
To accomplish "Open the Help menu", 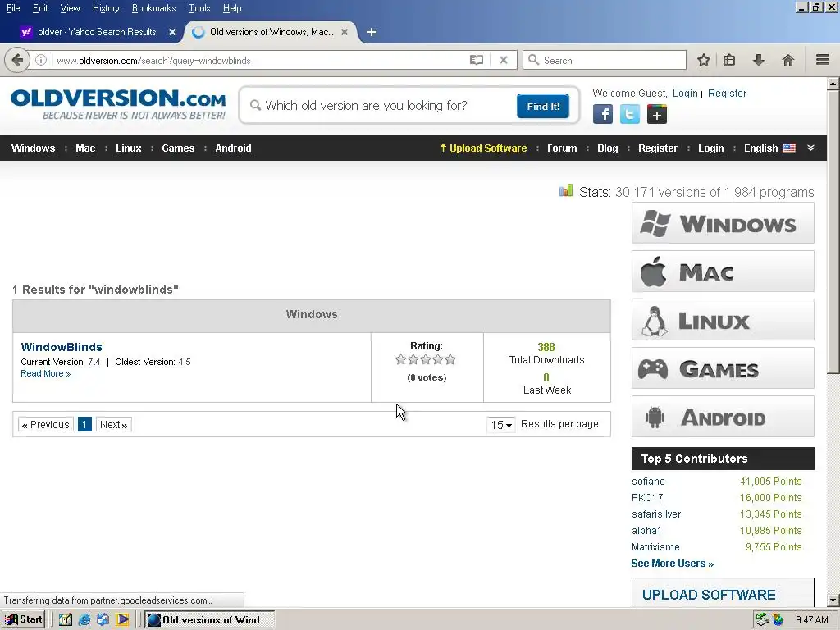I will 232,8.
